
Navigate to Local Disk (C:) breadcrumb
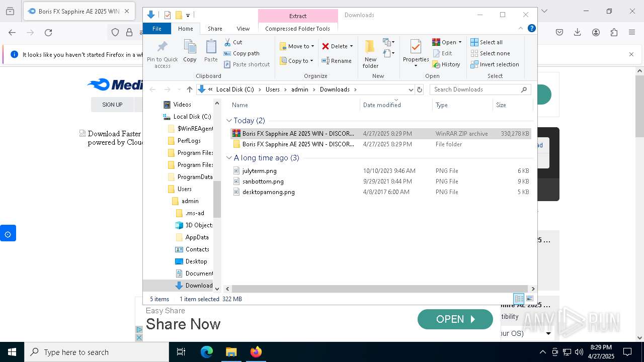pyautogui.click(x=235, y=89)
